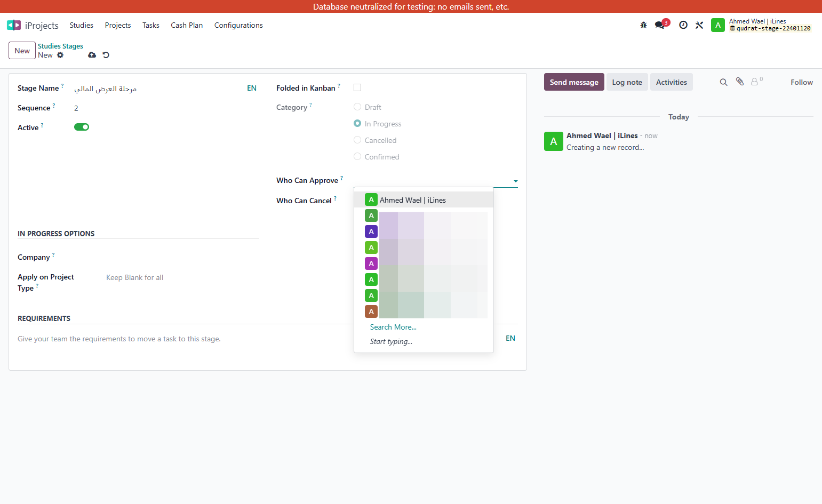Select the Draft category radio button
Image resolution: width=822 pixels, height=504 pixels.
tap(357, 107)
